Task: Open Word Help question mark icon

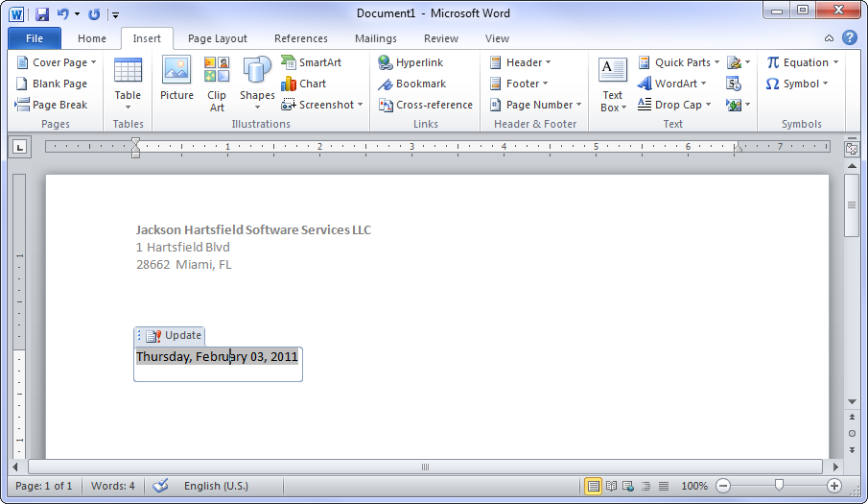Action: pyautogui.click(x=849, y=37)
